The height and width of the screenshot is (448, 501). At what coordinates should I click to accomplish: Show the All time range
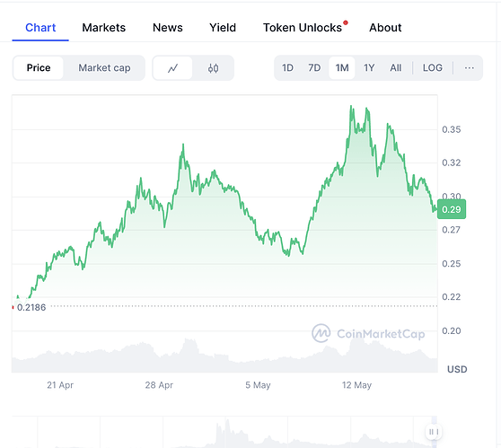point(396,68)
